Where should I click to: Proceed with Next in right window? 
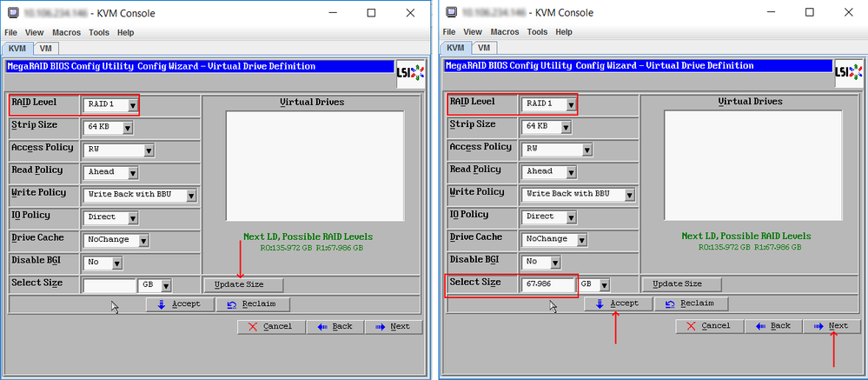tap(832, 326)
